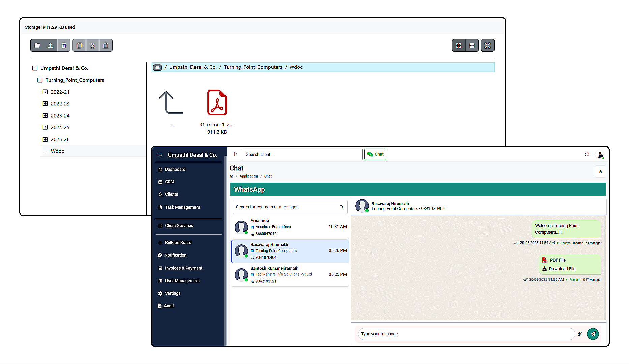Click the Anushree contact avatar
Image resolution: width=629 pixels, height=364 pixels.
coord(241,227)
